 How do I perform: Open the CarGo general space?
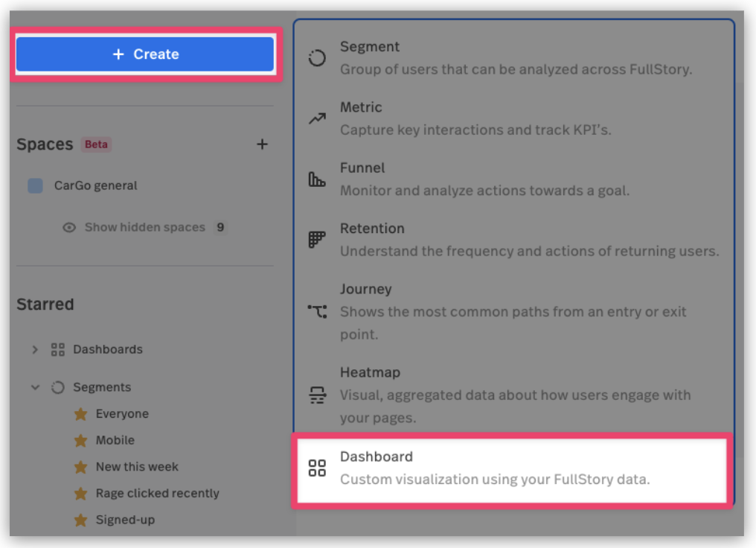pyautogui.click(x=95, y=185)
